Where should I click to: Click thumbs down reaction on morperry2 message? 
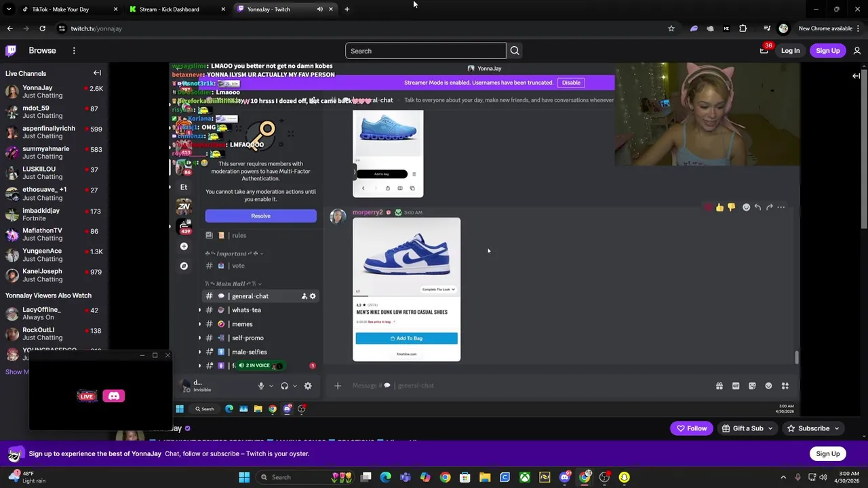(731, 207)
